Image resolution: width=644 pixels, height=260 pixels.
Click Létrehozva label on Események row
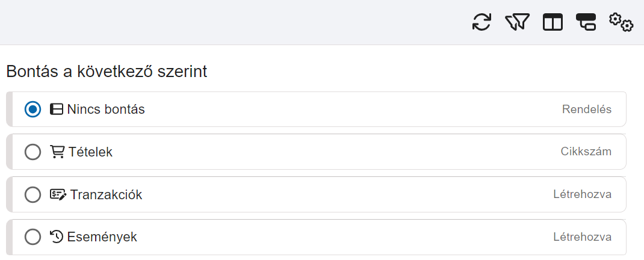coord(582,237)
